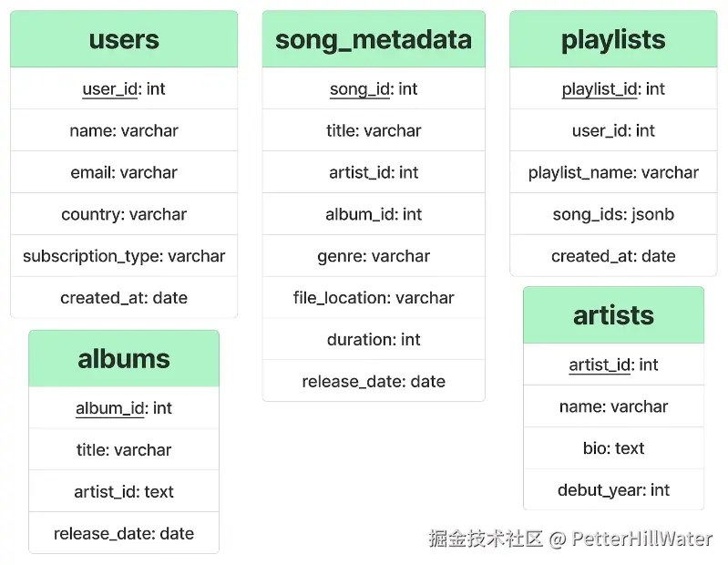This screenshot has width=728, height=565.
Task: Select the email: varchar row
Action: [124, 172]
